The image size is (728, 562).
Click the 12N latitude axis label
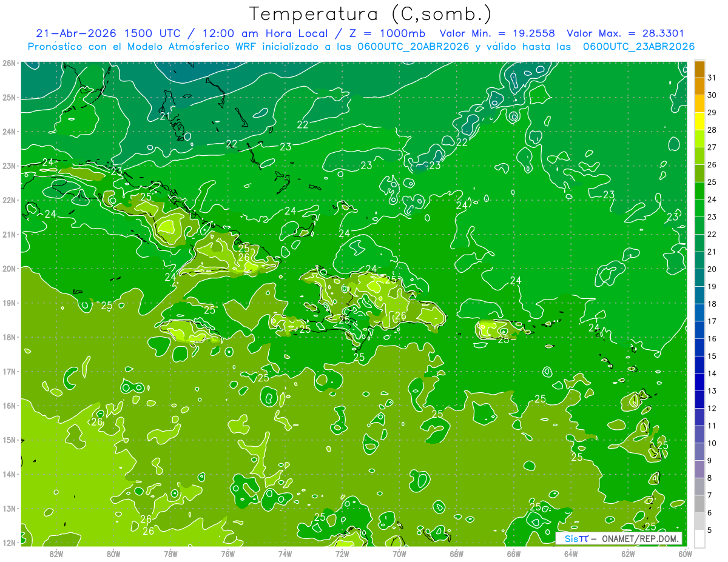(x=8, y=543)
